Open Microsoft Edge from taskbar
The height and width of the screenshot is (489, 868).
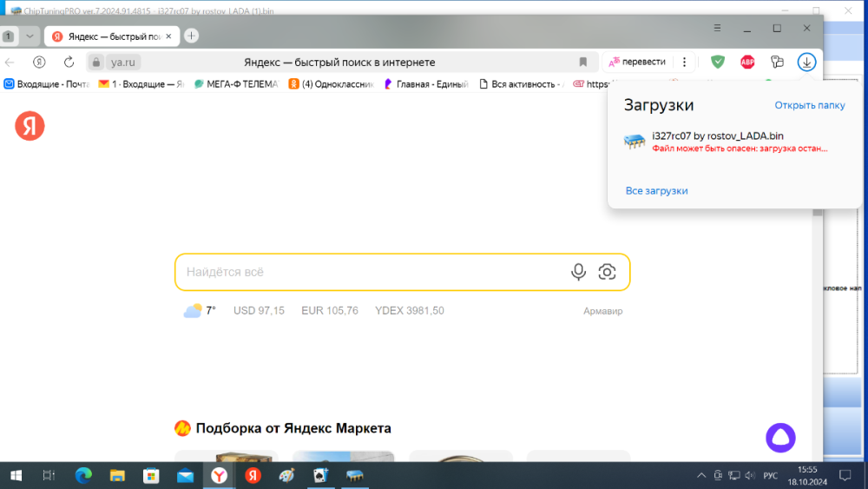pyautogui.click(x=83, y=475)
